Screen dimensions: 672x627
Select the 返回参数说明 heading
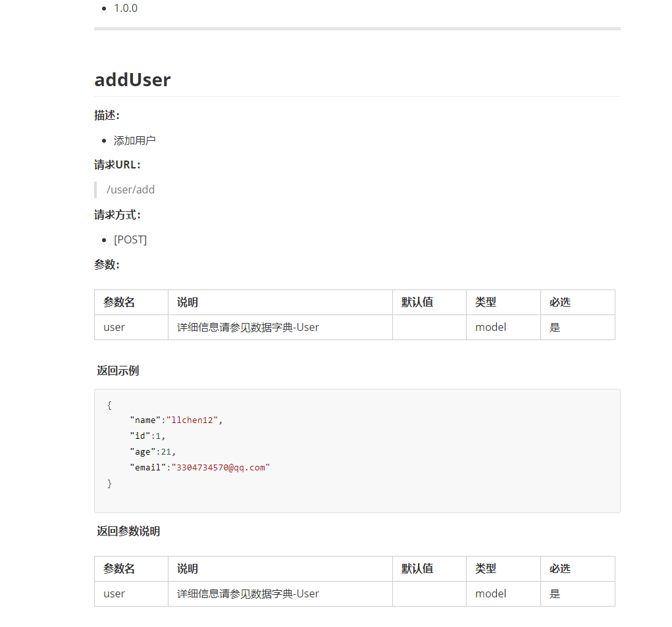[128, 531]
